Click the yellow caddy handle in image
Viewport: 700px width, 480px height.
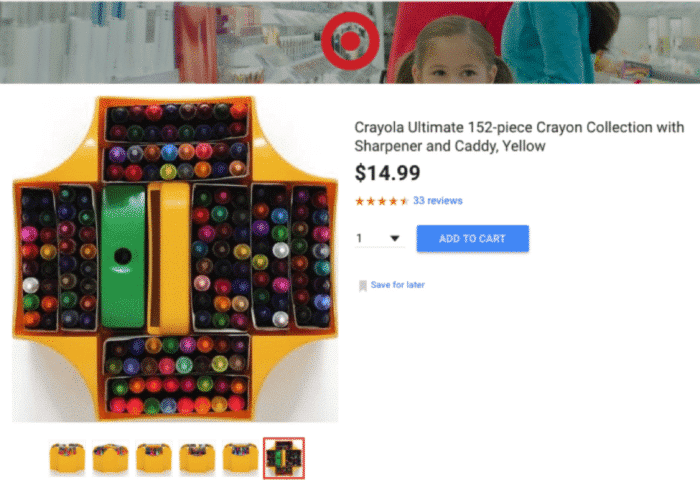(x=169, y=258)
